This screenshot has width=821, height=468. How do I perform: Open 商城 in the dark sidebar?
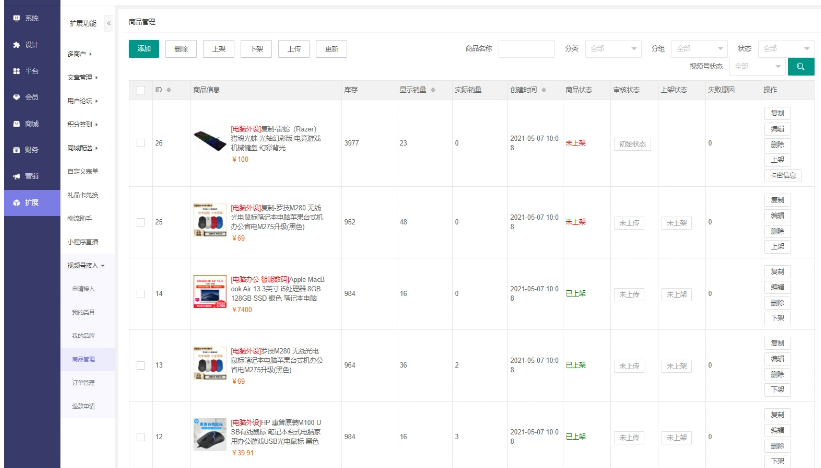(x=32, y=124)
